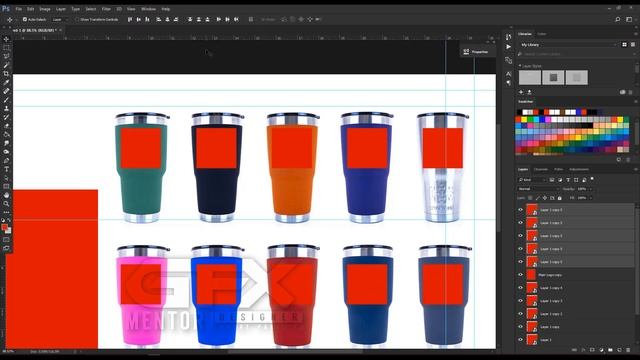Click foreground color swatch in toolbox
Screen dimensions: 640x360
click(4, 227)
